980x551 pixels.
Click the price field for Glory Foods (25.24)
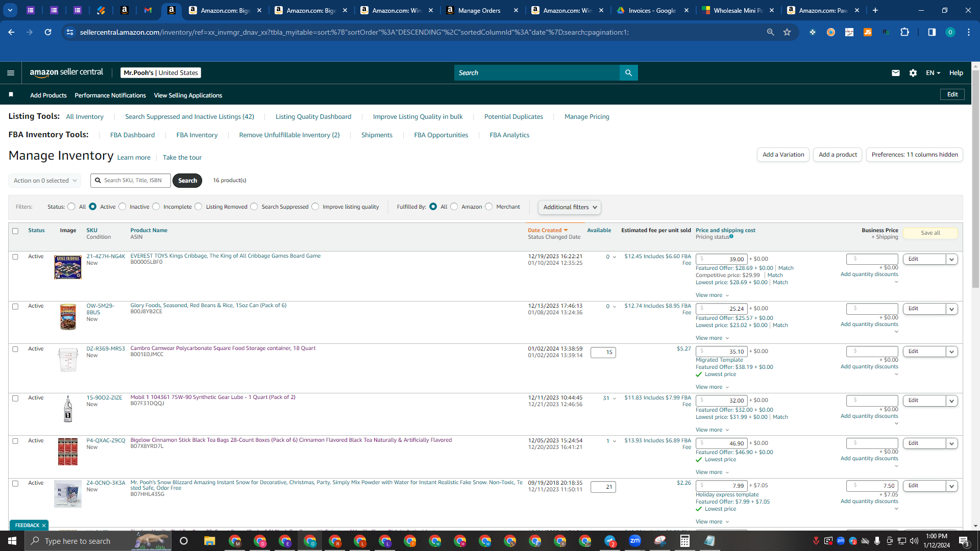[x=721, y=309]
